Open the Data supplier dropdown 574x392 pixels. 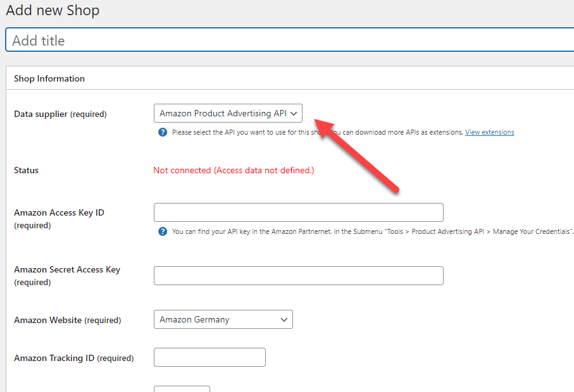click(228, 113)
